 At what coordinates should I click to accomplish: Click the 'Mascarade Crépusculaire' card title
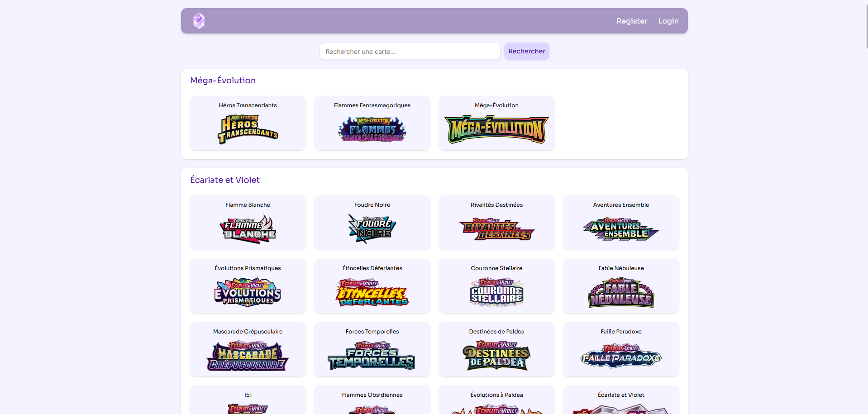248,332
